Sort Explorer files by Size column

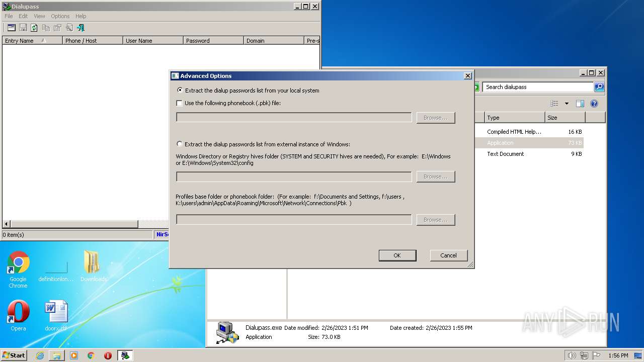565,118
